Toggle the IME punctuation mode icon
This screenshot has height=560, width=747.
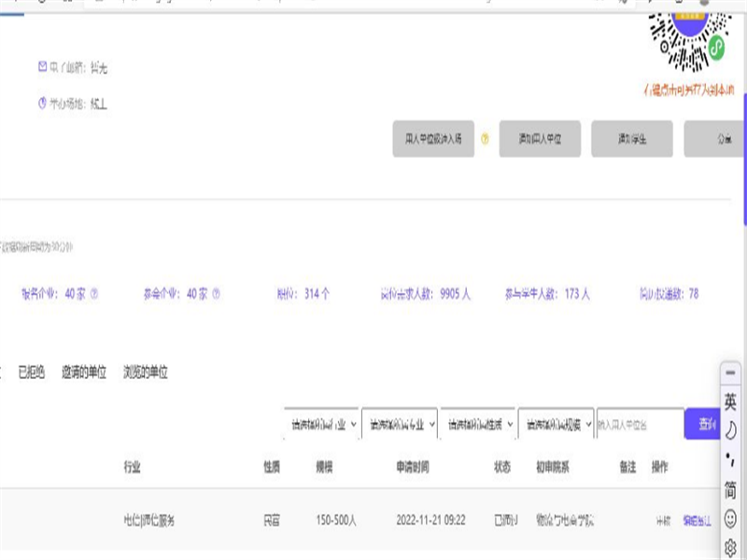(x=730, y=460)
